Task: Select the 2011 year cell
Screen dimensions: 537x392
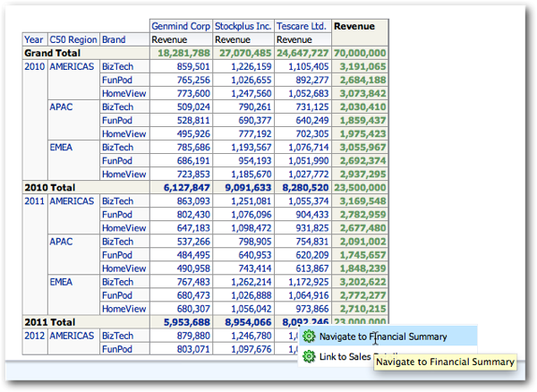Action: click(x=35, y=201)
